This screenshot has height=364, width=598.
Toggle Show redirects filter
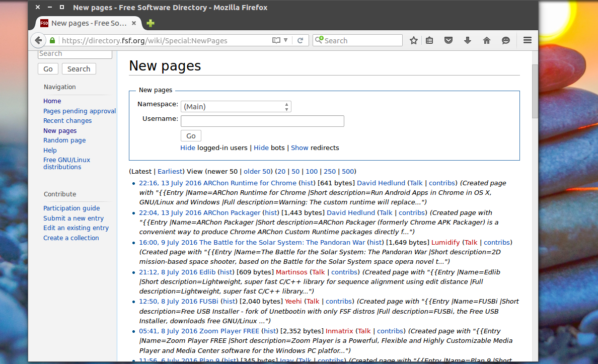tap(300, 148)
